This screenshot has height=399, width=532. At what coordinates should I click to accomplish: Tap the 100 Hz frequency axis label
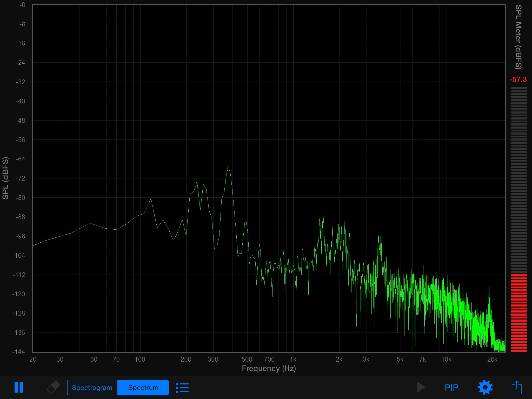tap(140, 359)
